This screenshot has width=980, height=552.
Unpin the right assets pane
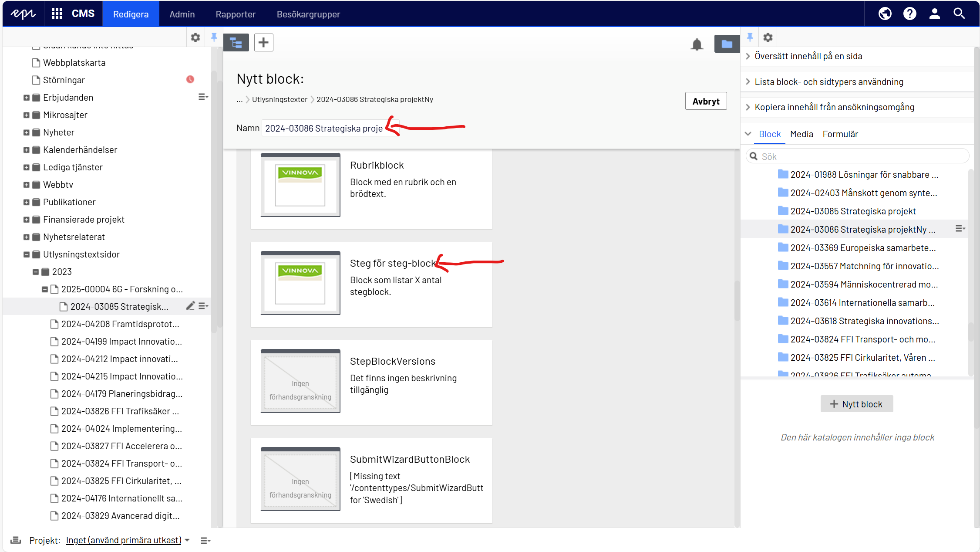(x=750, y=37)
